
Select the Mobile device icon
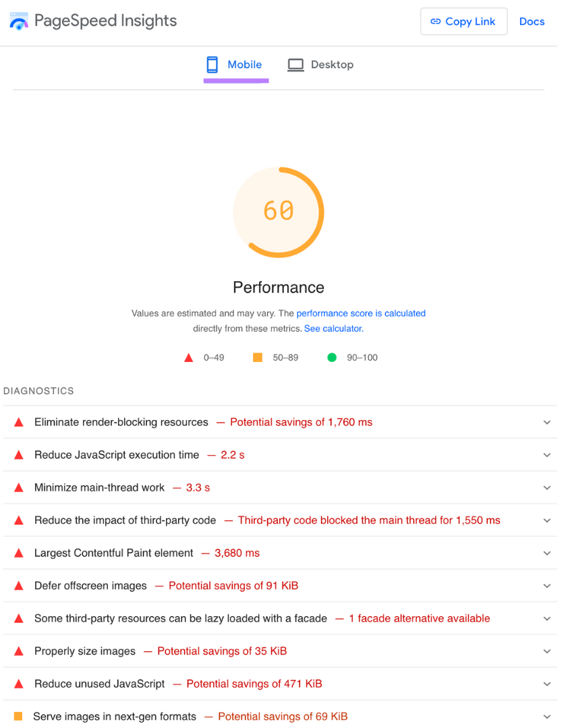(212, 64)
